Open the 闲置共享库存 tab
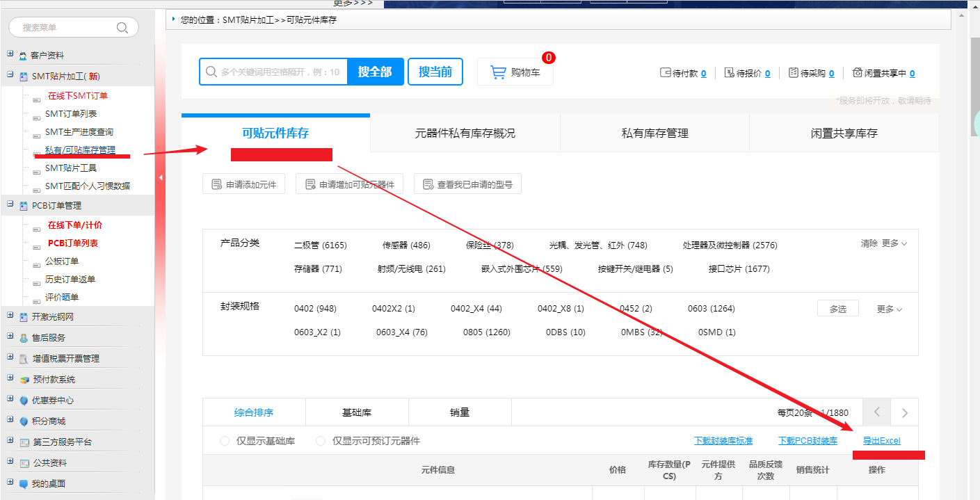The image size is (980, 500). (x=844, y=133)
